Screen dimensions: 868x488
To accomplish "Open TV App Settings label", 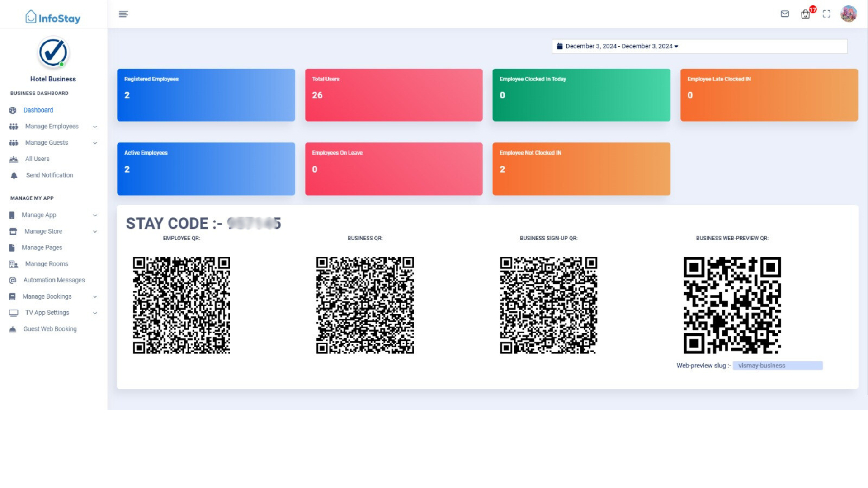I will click(x=47, y=313).
